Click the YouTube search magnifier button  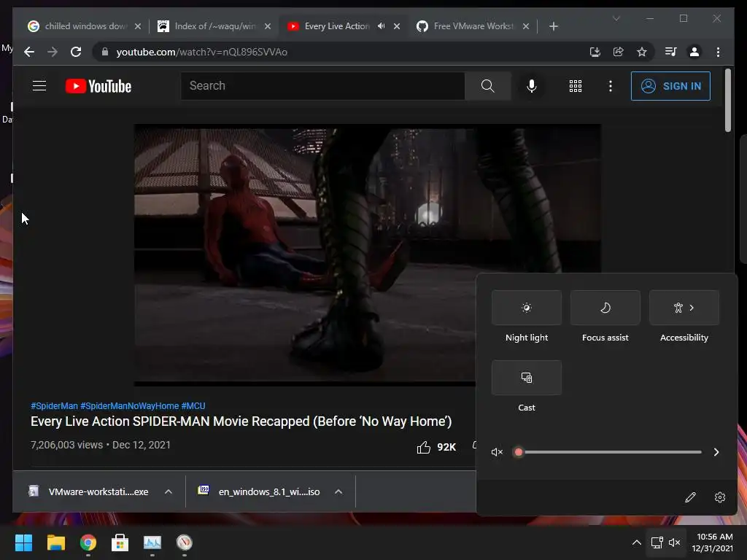pyautogui.click(x=487, y=86)
